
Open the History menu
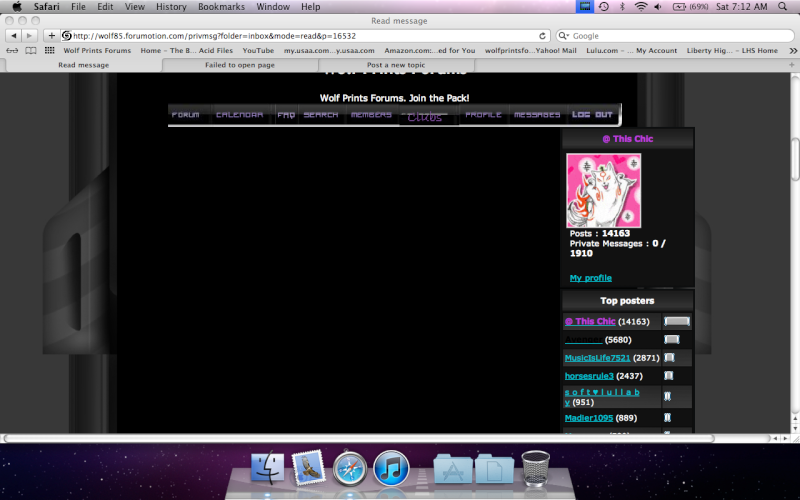pyautogui.click(x=171, y=7)
